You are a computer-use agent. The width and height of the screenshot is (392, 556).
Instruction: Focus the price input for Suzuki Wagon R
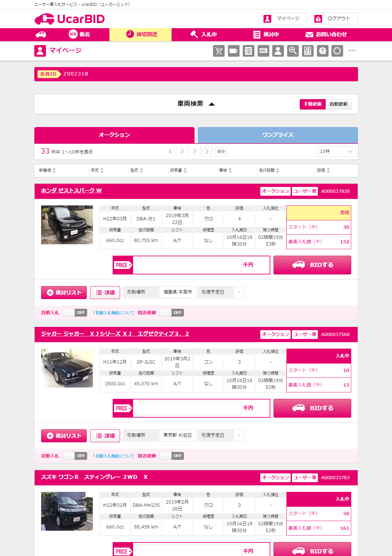[188, 550]
